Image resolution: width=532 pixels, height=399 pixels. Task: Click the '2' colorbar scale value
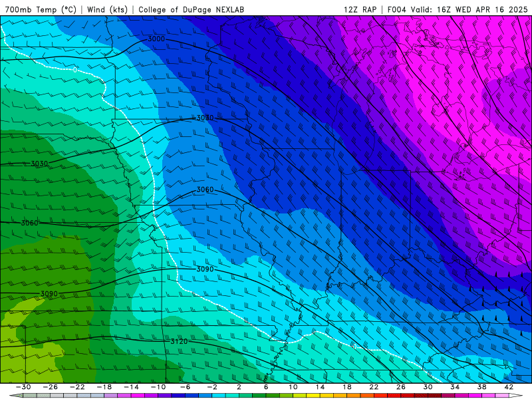[239, 387]
